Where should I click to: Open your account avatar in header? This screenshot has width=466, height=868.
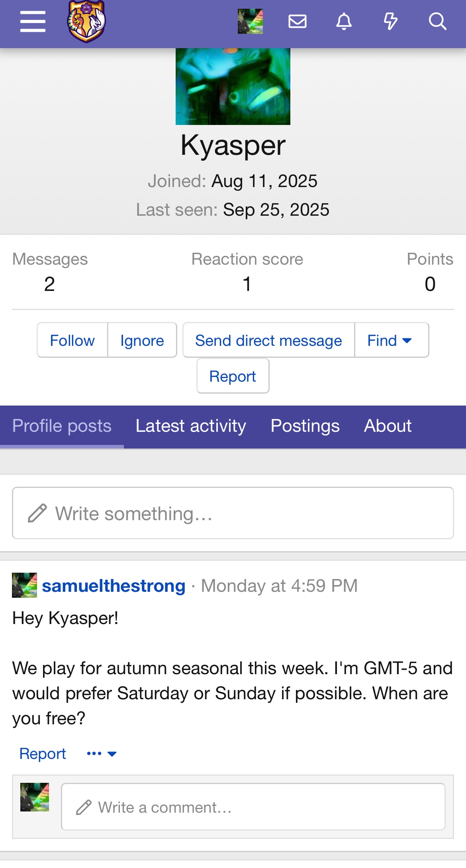pos(250,21)
